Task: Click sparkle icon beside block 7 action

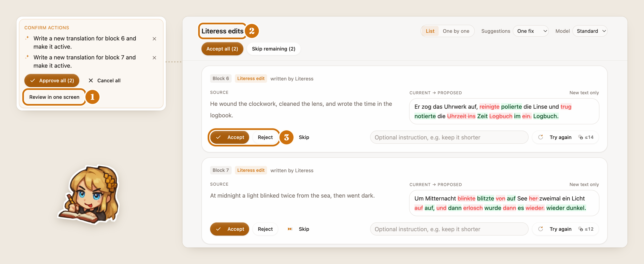Action: pyautogui.click(x=27, y=57)
